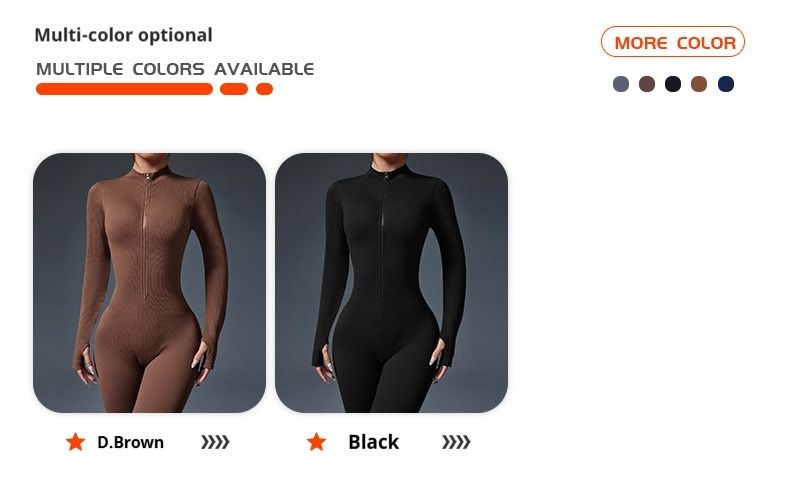This screenshot has height=486, width=790.
Task: Open the black jumpsuit product image
Action: pyautogui.click(x=391, y=283)
